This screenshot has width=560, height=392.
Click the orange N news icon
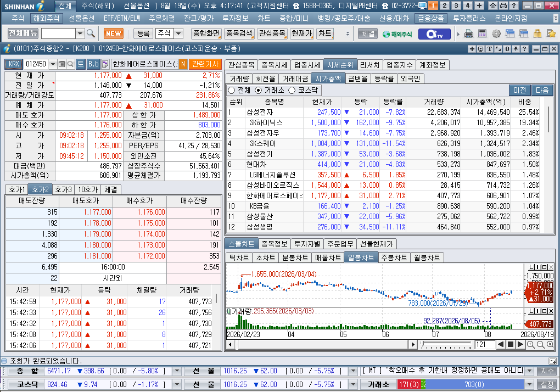183,64
